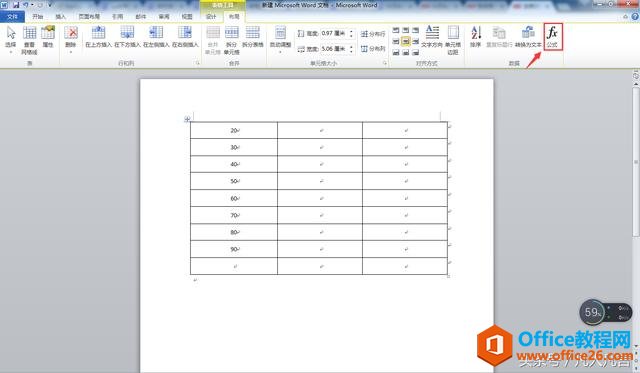Open Rows & Columns group dialog launcher
The height and width of the screenshot is (373, 640).
(198, 63)
